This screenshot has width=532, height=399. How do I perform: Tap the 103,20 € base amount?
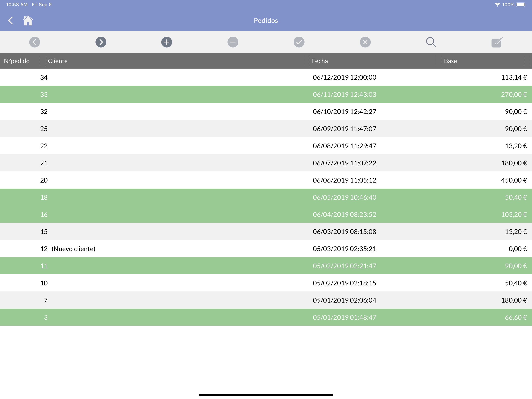click(x=514, y=215)
